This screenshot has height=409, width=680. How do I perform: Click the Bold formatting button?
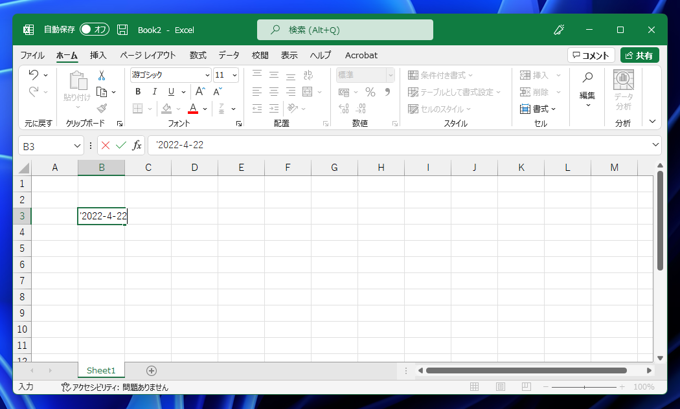138,92
